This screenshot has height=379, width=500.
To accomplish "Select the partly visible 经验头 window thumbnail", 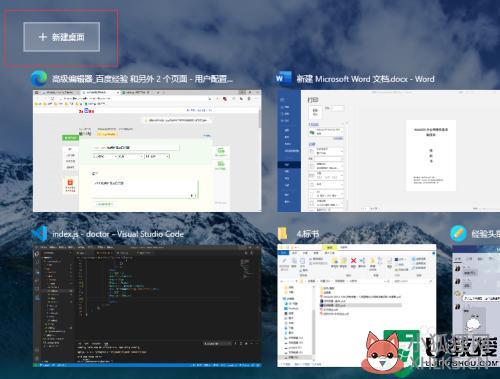I will (x=476, y=306).
